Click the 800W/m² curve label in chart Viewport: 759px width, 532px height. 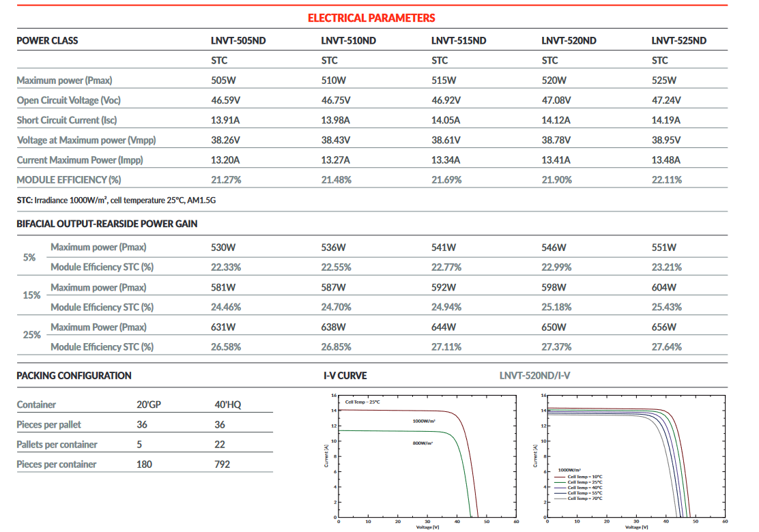(423, 443)
